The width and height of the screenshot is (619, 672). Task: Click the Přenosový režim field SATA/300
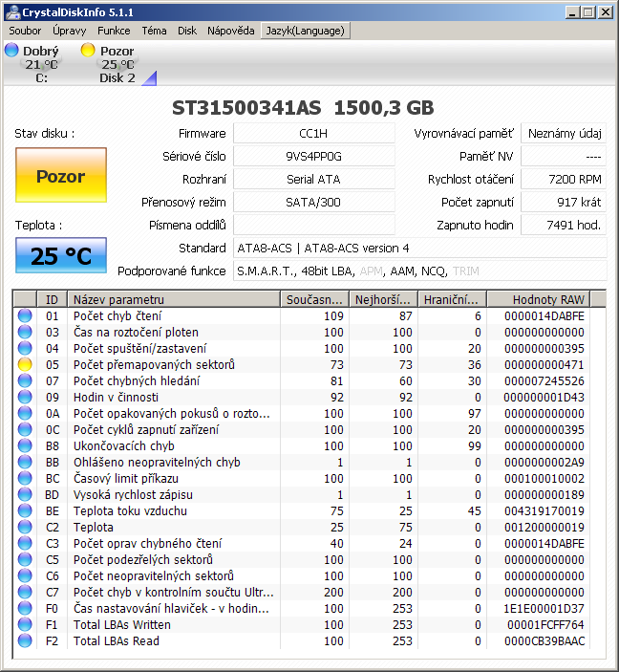(x=313, y=203)
